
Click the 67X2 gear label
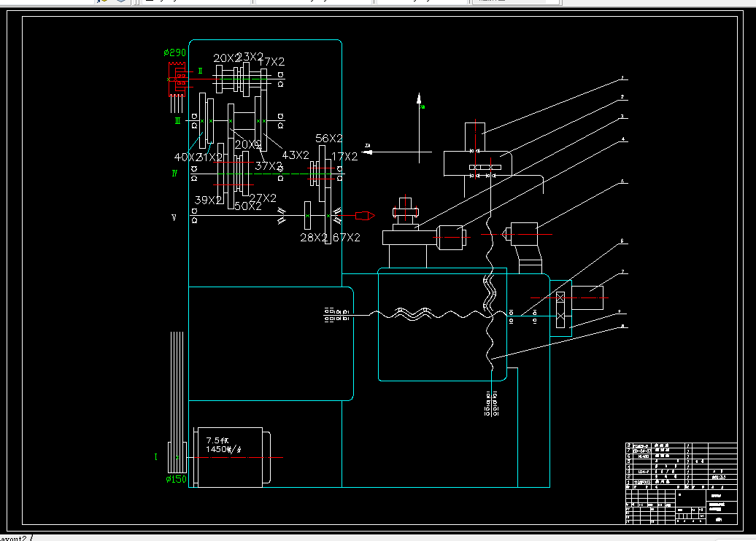346,238
